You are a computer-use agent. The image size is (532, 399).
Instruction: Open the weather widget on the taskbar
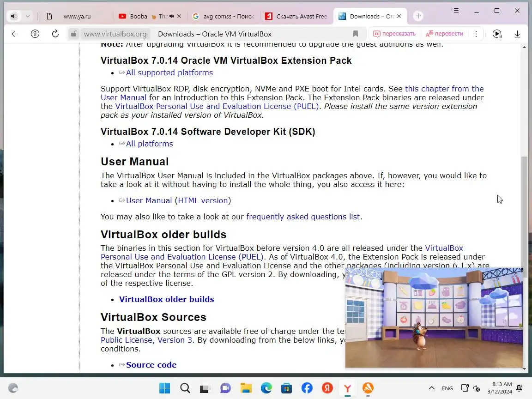(13, 388)
